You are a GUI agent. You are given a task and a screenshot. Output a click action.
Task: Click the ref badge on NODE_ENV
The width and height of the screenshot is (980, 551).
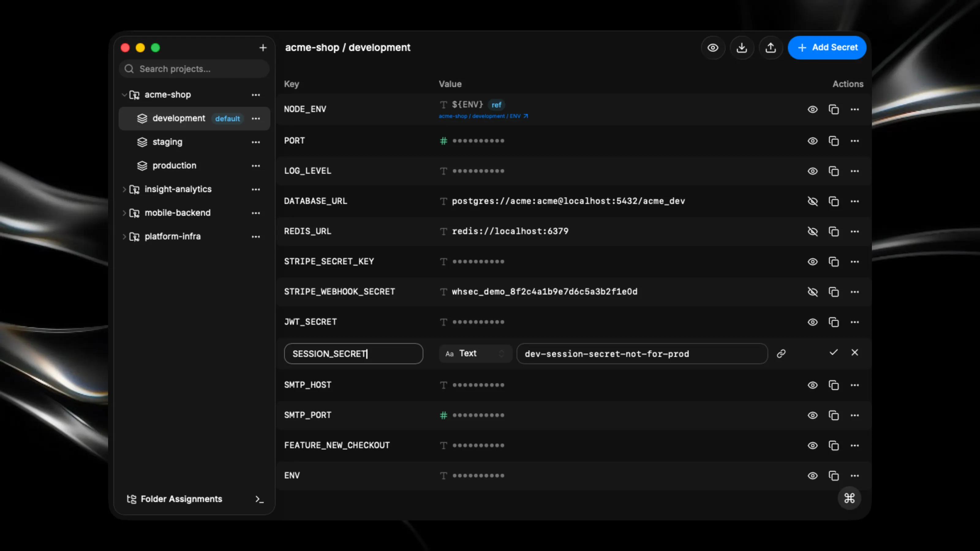[496, 105]
